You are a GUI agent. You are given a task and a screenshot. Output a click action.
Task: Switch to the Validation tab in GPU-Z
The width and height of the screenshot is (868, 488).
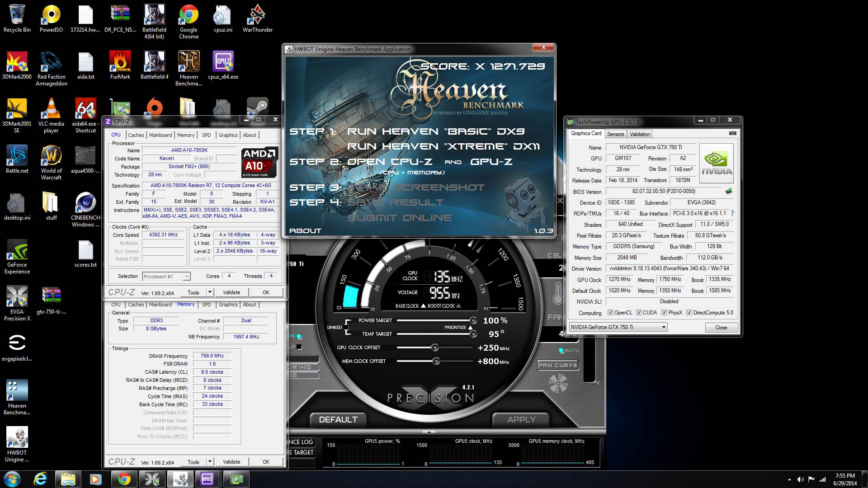(x=640, y=134)
